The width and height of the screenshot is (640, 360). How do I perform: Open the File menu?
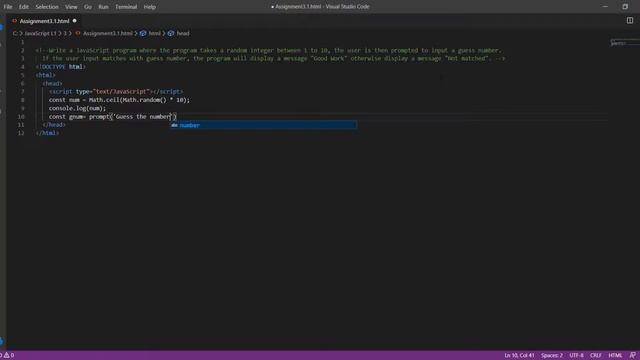[x=8, y=7]
